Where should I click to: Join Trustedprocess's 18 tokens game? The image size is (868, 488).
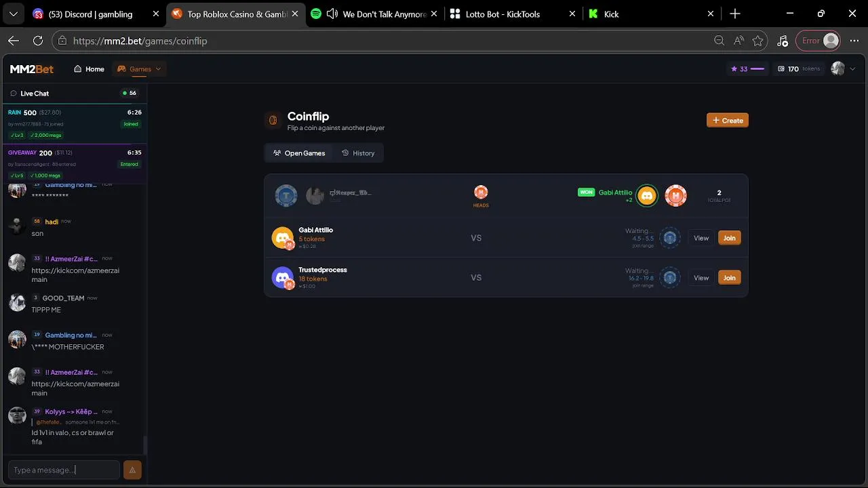pos(729,277)
